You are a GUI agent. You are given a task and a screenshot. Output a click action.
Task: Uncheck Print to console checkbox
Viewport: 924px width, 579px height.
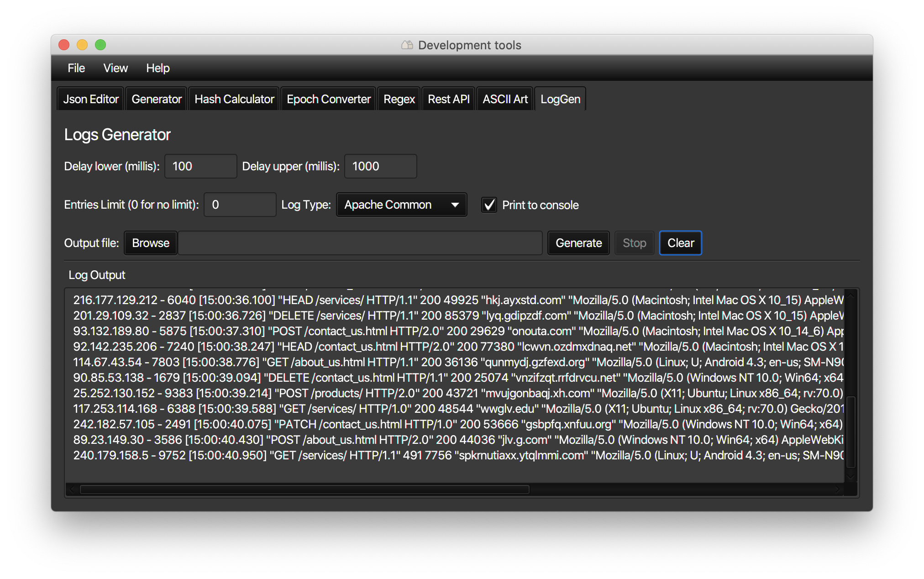(x=489, y=205)
